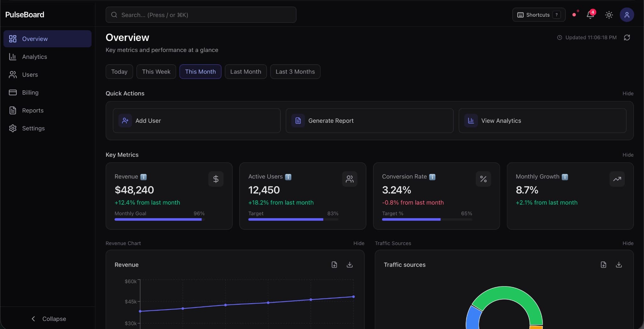Navigate to the Billing section
Viewport: 644px width, 329px height.
[30, 92]
